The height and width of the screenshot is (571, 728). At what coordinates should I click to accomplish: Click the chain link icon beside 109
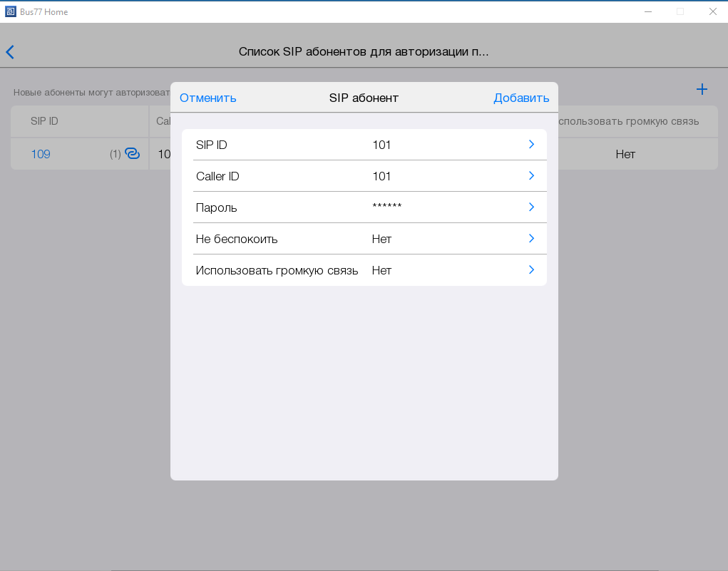click(132, 153)
